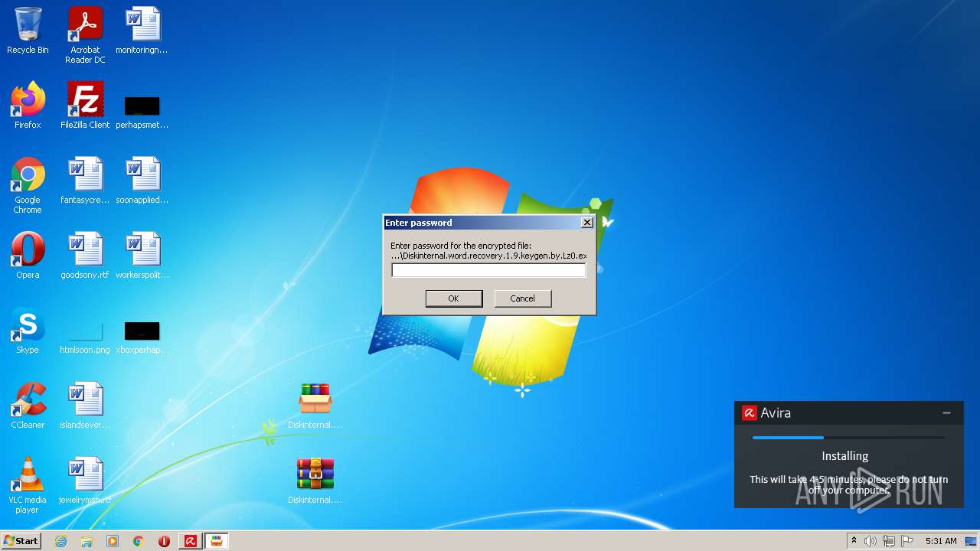Show hidden tray icons arrow
The image size is (980, 551).
854,541
